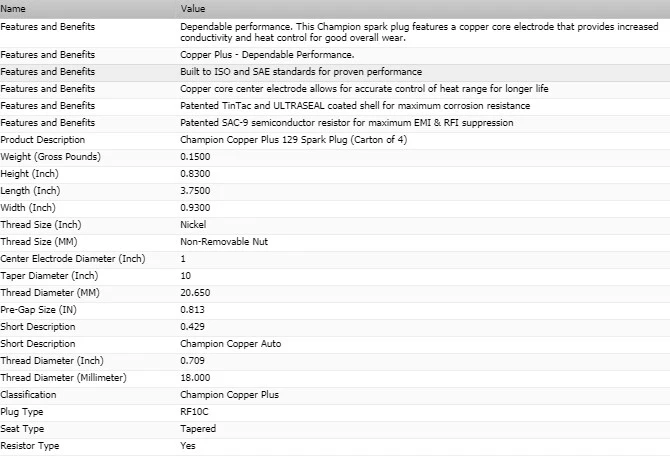The image size is (670, 456).
Task: Select the Thread Size (MM) cell
Action: point(39,242)
